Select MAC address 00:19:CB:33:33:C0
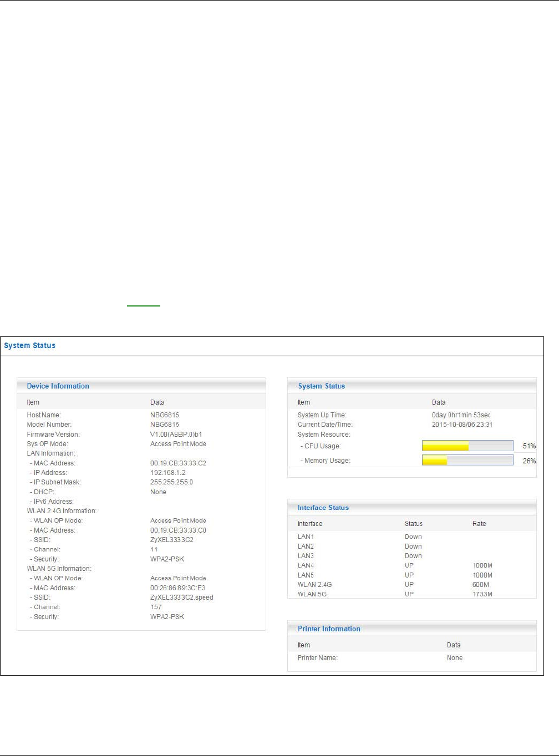Image resolution: width=559 pixels, height=756 pixels. 178,530
